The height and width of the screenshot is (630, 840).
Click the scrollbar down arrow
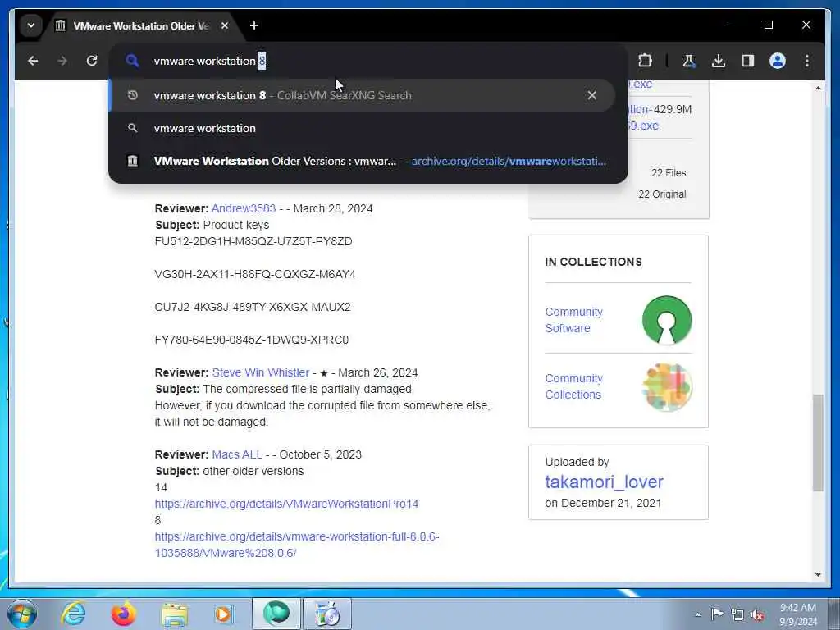(818, 574)
